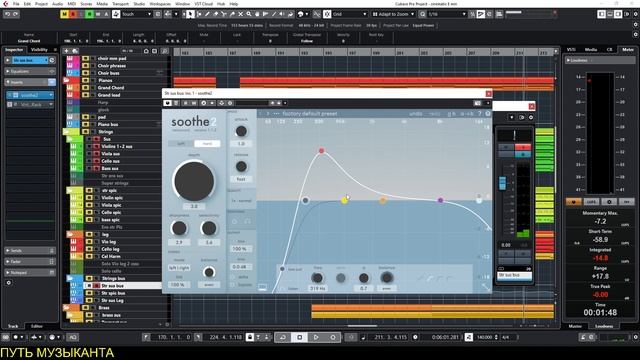Click the soothe2 plugin bypass power icon
This screenshot has width=640, height=360.
167,103
